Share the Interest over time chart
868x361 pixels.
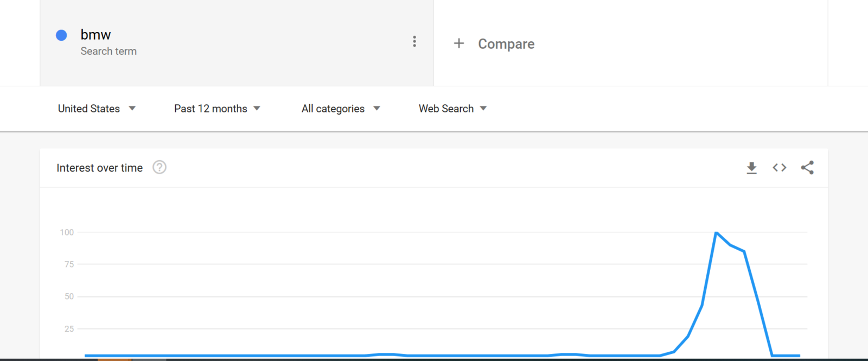[807, 168]
